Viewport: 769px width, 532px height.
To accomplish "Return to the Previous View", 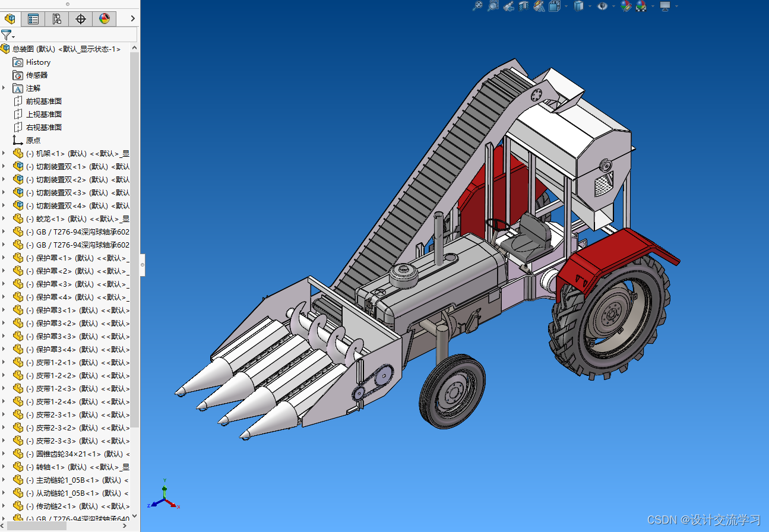I will pos(508,6).
